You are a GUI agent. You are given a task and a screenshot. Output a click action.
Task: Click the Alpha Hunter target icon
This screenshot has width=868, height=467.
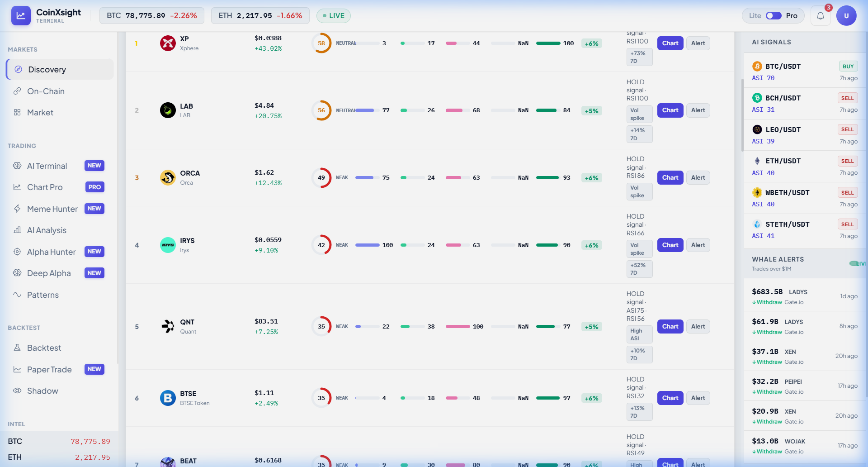tap(17, 252)
